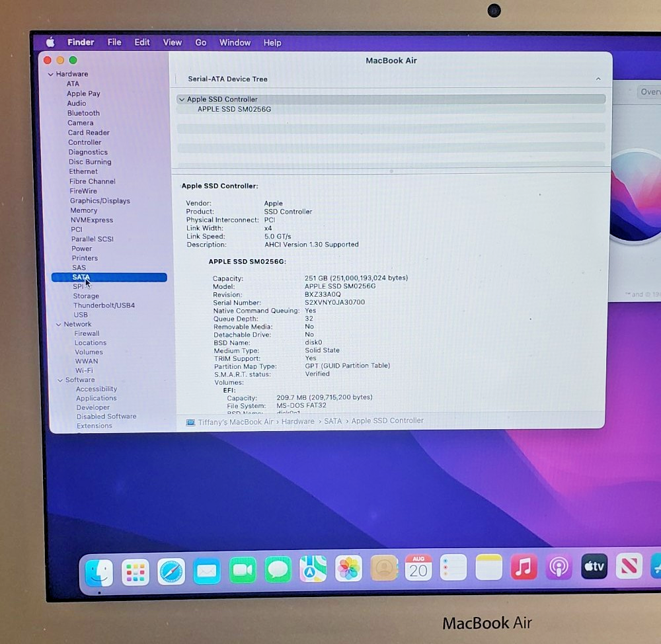Select Graphics/Displays in the sidebar
The image size is (661, 644).
click(x=100, y=201)
